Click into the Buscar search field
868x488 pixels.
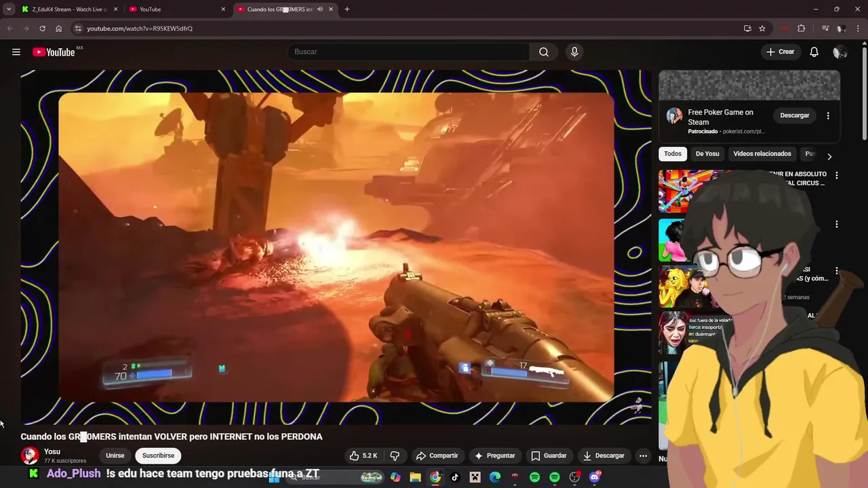point(409,52)
